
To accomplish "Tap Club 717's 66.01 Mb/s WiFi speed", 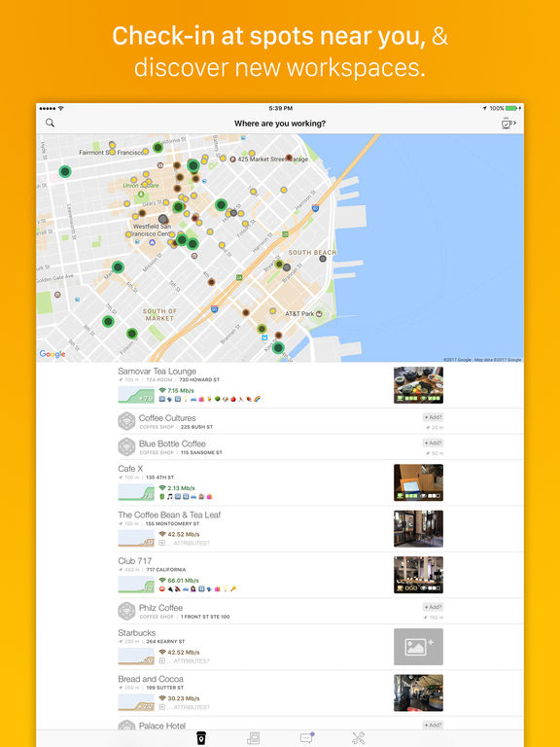I will tap(179, 581).
